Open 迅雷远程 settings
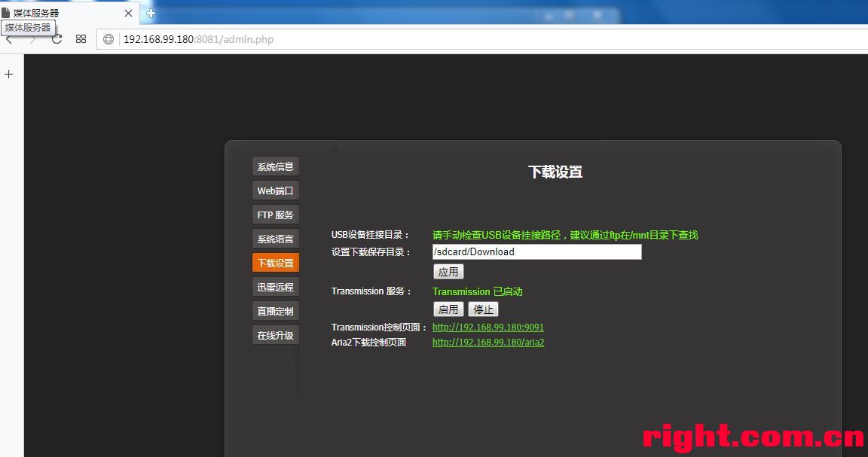This screenshot has height=457, width=868. click(x=276, y=287)
